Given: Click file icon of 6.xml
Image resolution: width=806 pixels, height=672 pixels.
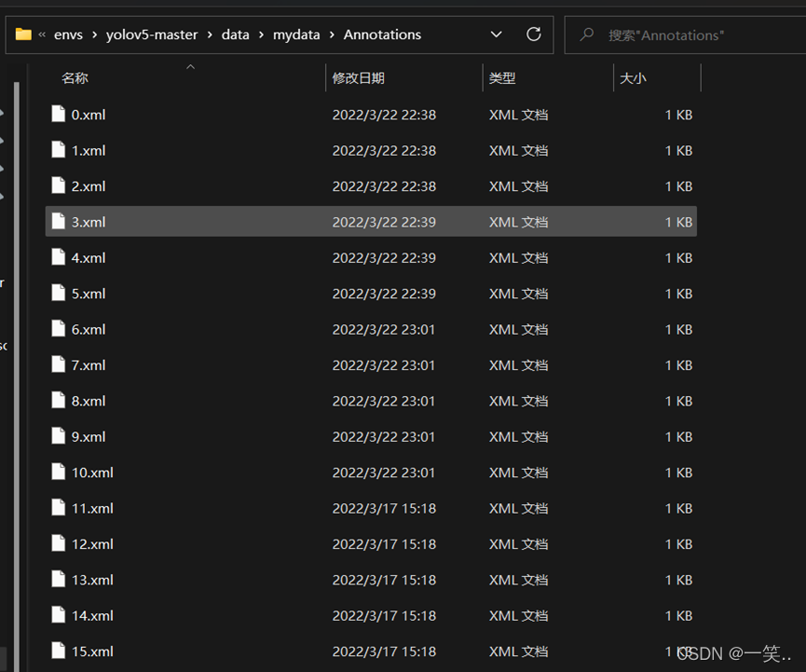Looking at the screenshot, I should (59, 329).
